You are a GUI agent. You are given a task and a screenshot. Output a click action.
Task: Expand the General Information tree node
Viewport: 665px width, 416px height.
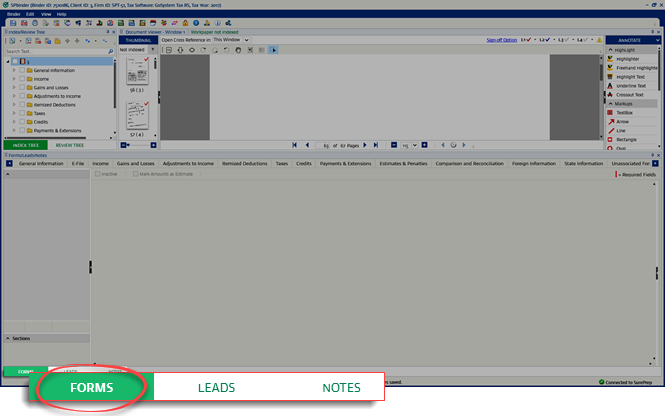click(14, 70)
